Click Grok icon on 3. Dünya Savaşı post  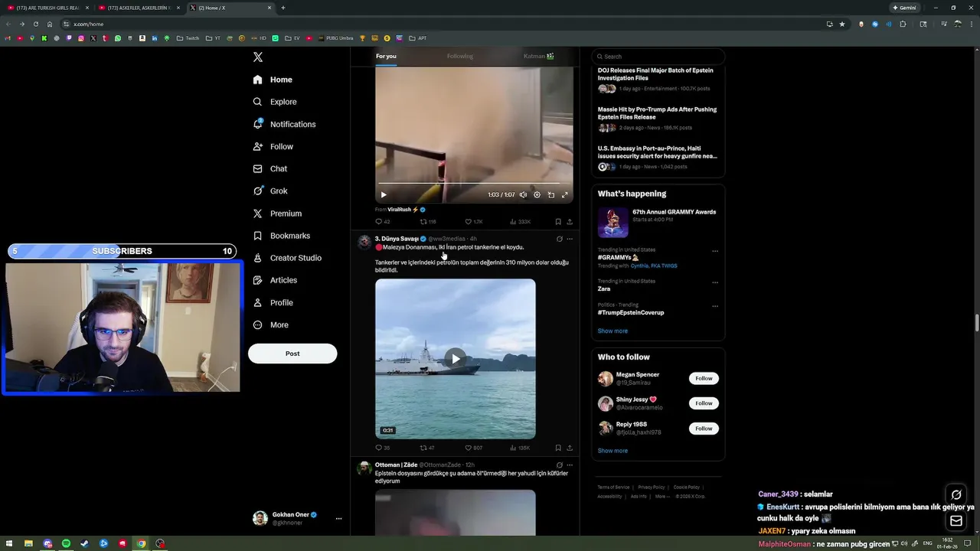[560, 239]
